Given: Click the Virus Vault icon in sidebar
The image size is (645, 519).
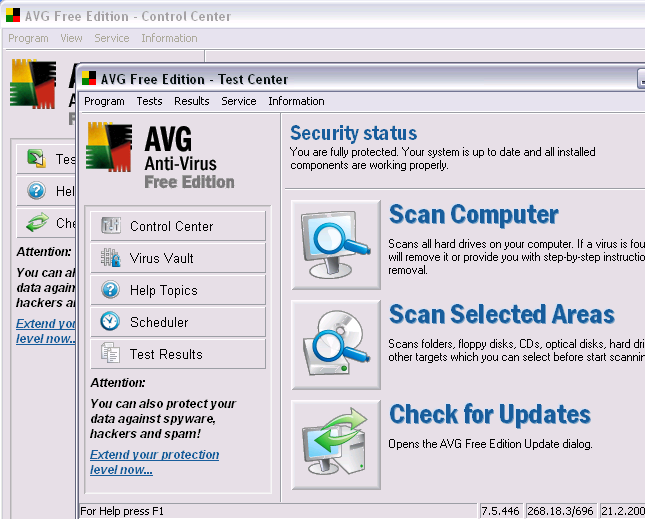Looking at the screenshot, I should tap(111, 258).
